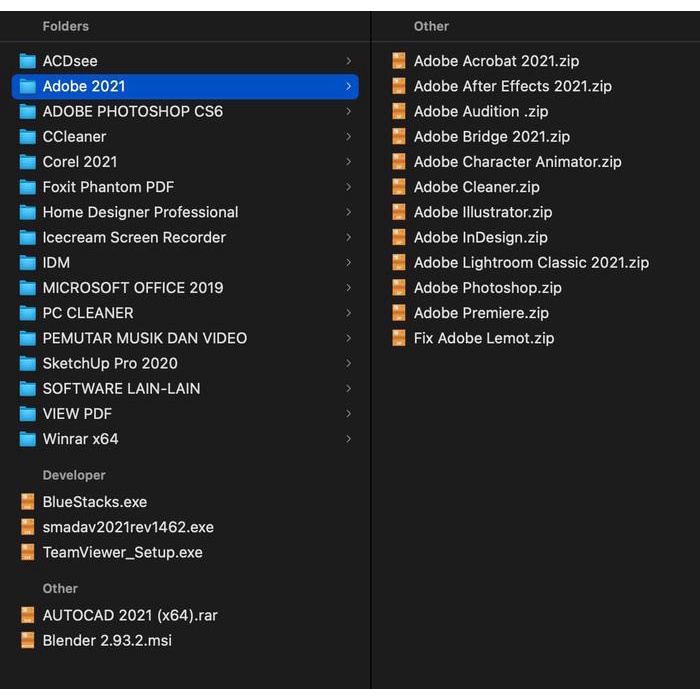Select Adobe Premiere.zip in the list
The image size is (700, 700).
[x=481, y=313]
